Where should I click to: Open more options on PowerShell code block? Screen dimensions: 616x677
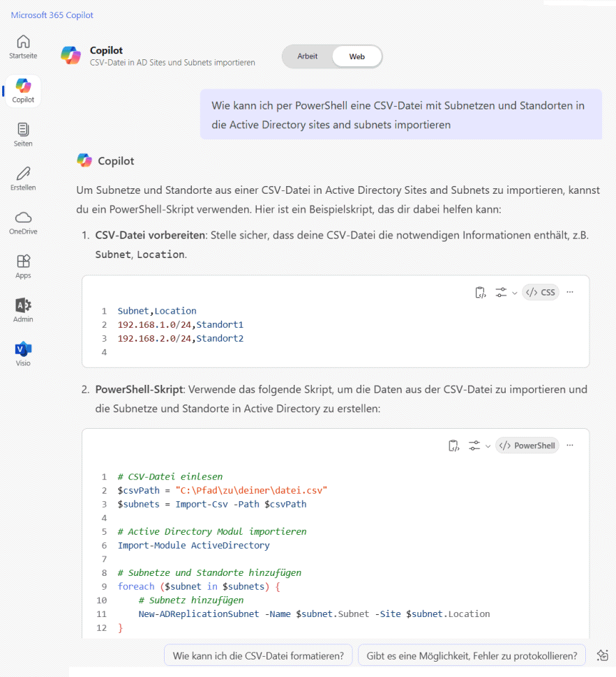570,445
